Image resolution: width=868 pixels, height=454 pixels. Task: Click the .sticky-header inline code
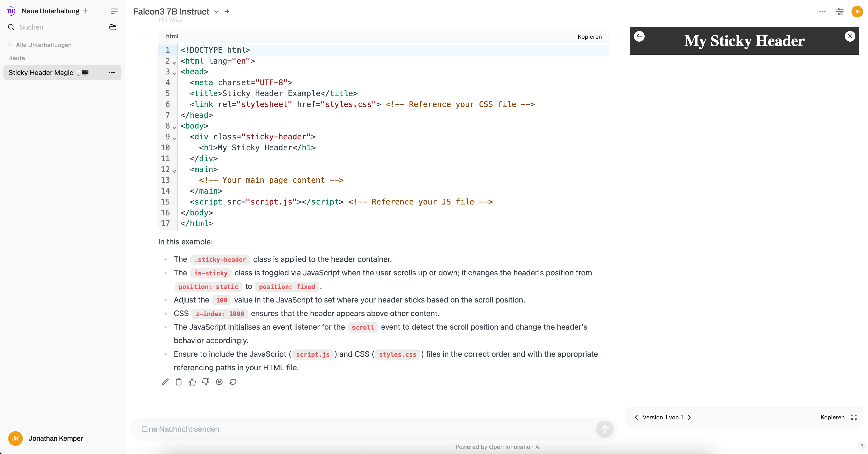[x=220, y=260]
